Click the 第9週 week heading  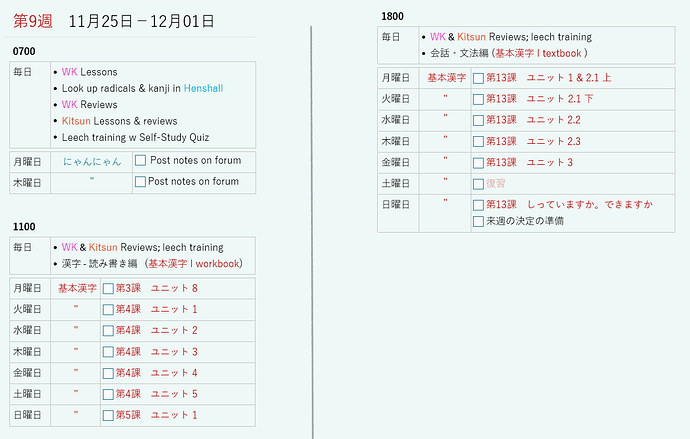coord(33,21)
